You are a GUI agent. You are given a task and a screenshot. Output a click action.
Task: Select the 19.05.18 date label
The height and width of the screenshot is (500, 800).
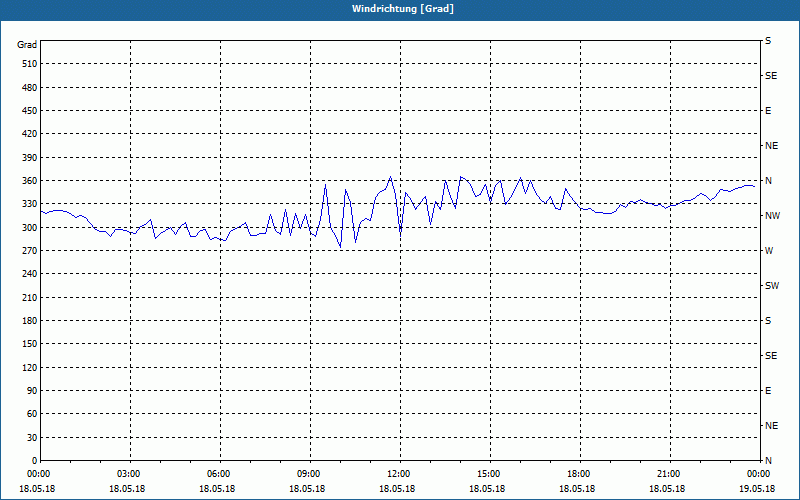point(757,489)
